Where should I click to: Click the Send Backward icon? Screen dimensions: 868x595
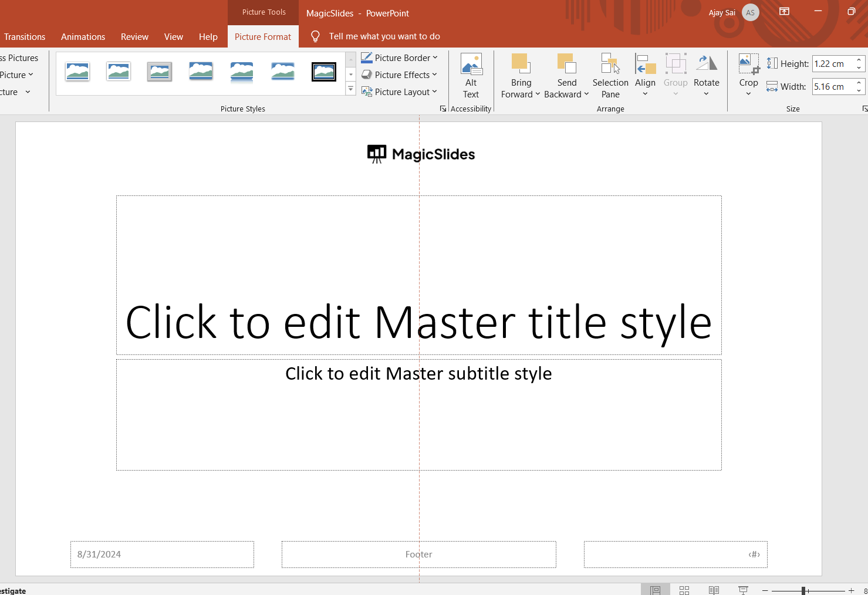(x=566, y=63)
